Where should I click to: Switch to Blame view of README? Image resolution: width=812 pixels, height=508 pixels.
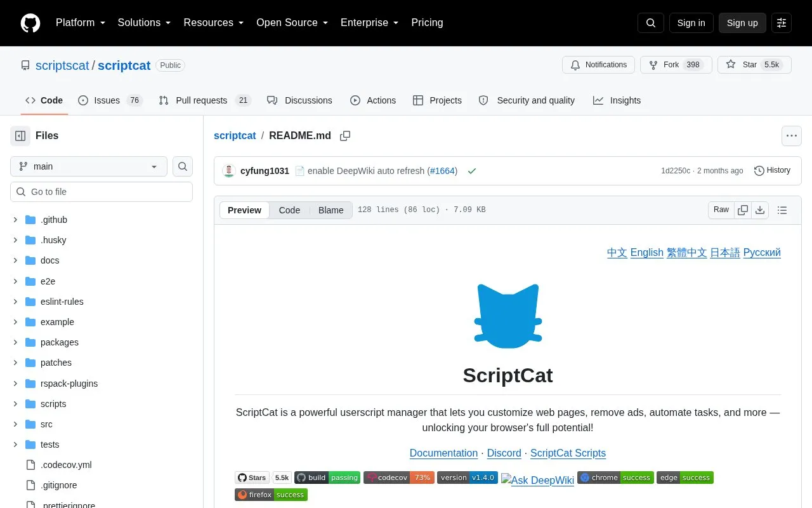331,210
